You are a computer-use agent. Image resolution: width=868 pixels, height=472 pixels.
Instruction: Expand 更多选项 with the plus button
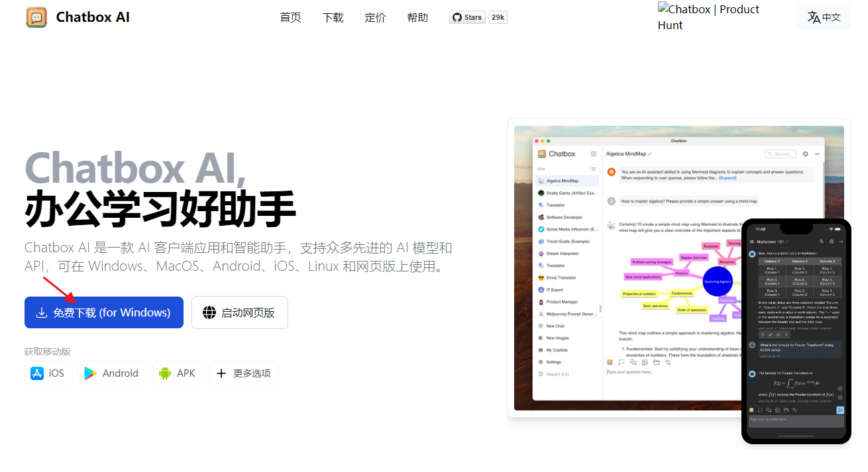coord(221,373)
